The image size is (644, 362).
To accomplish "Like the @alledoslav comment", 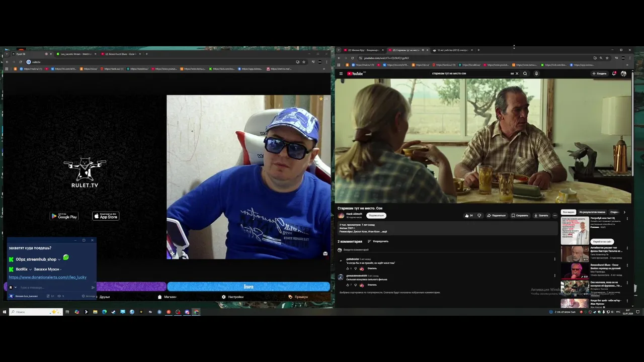I will pos(347,268).
